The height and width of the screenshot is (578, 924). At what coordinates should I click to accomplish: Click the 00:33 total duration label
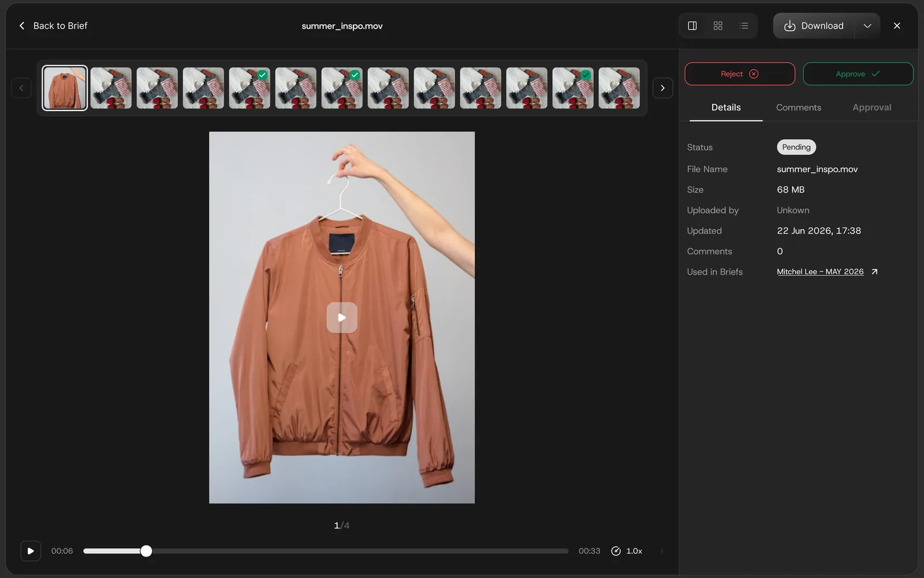tap(590, 551)
